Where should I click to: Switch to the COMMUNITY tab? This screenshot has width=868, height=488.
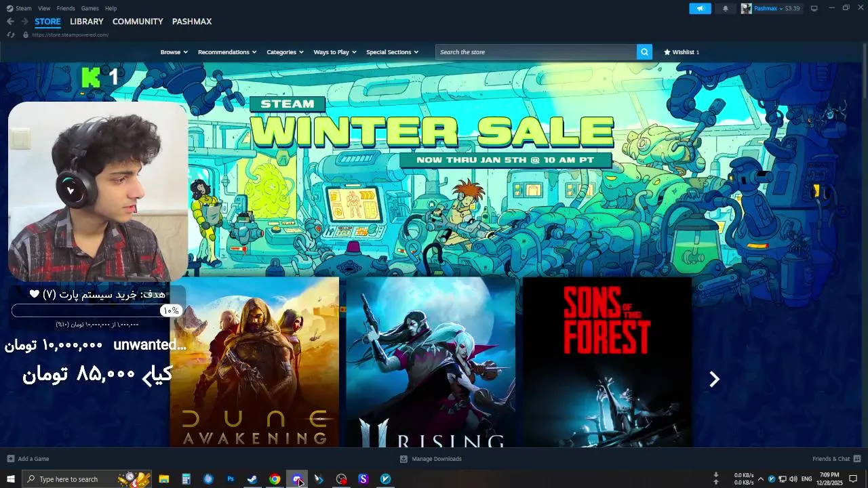click(x=138, y=22)
